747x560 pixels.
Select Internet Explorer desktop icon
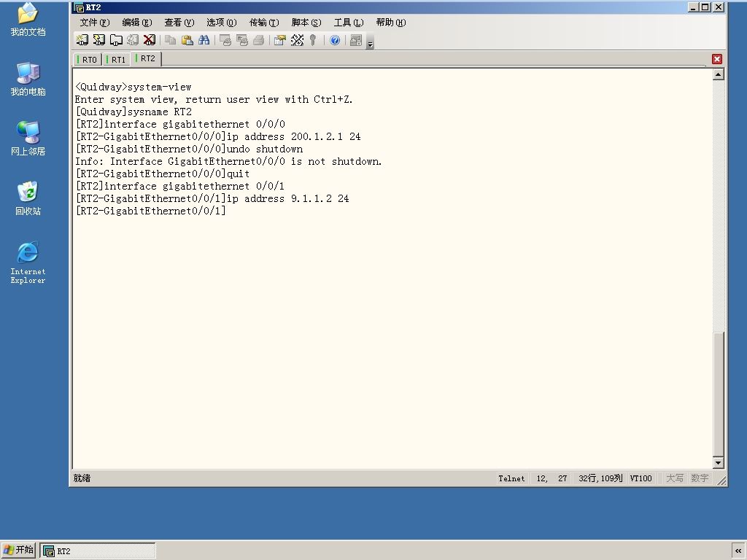click(28, 262)
